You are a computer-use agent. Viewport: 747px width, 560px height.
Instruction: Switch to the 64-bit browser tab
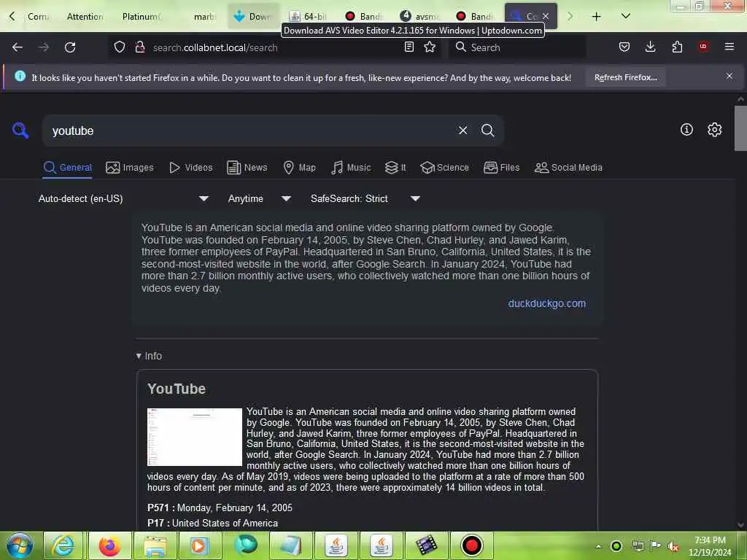pyautogui.click(x=309, y=17)
